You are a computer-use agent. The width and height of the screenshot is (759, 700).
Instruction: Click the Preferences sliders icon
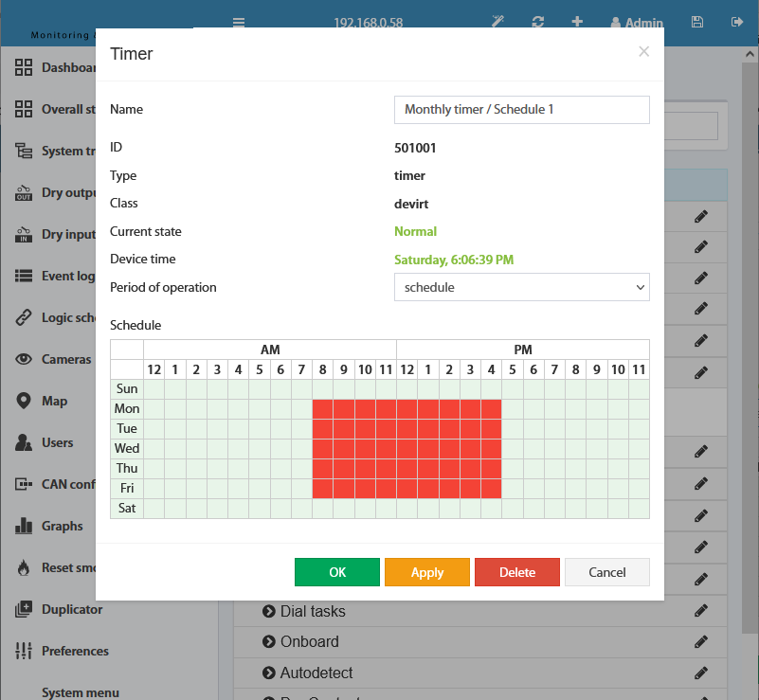click(x=24, y=651)
